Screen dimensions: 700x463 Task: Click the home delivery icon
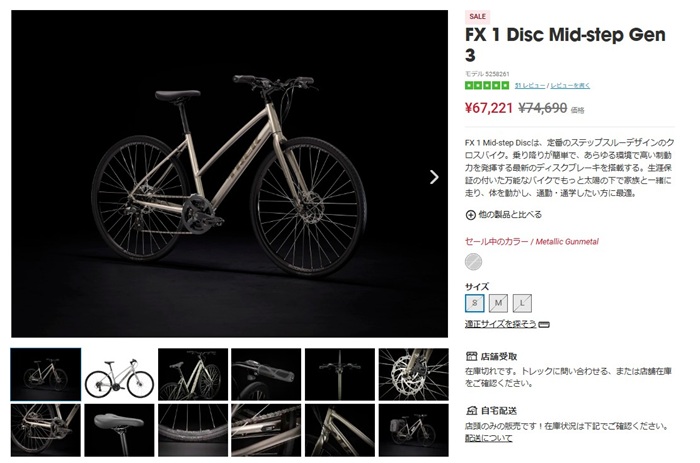point(471,410)
